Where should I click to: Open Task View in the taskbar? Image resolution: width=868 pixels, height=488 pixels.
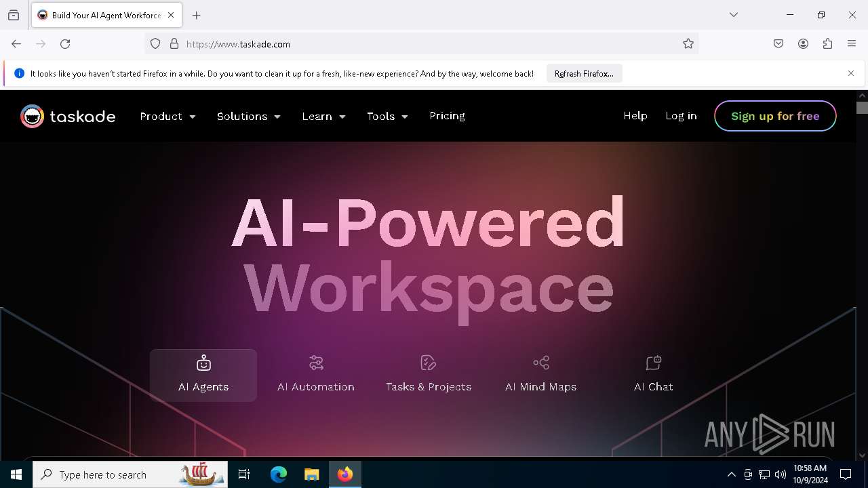click(x=244, y=474)
